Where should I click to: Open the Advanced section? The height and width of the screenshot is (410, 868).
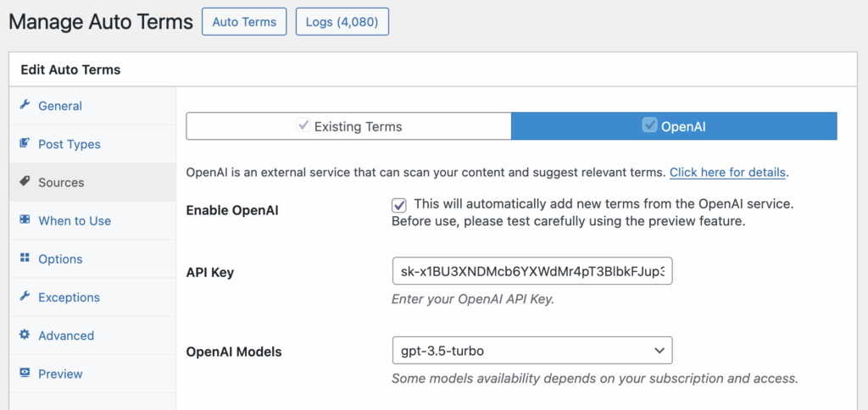[x=92, y=335]
